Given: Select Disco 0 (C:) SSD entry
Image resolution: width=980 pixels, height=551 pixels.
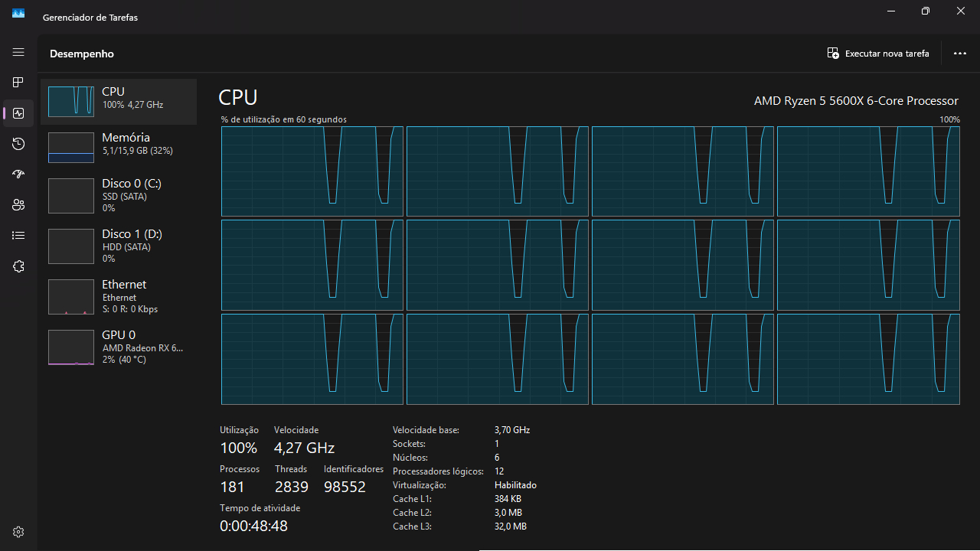Looking at the screenshot, I should 119,195.
